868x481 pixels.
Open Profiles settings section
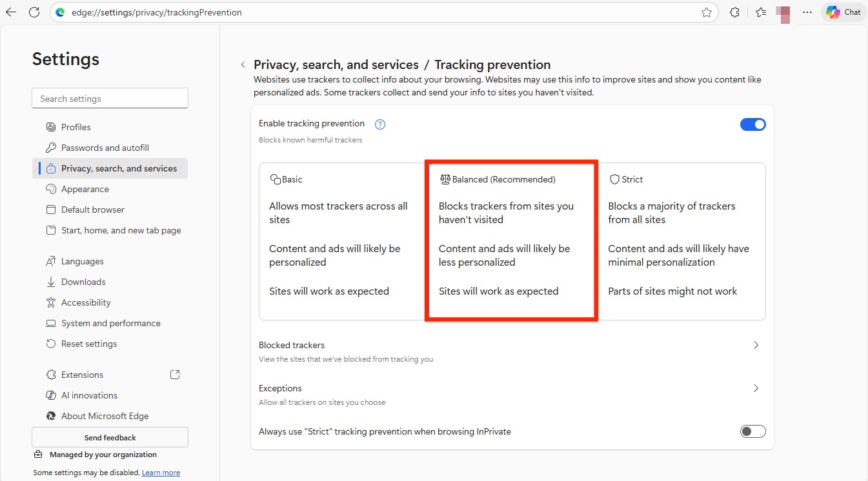pyautogui.click(x=110, y=127)
